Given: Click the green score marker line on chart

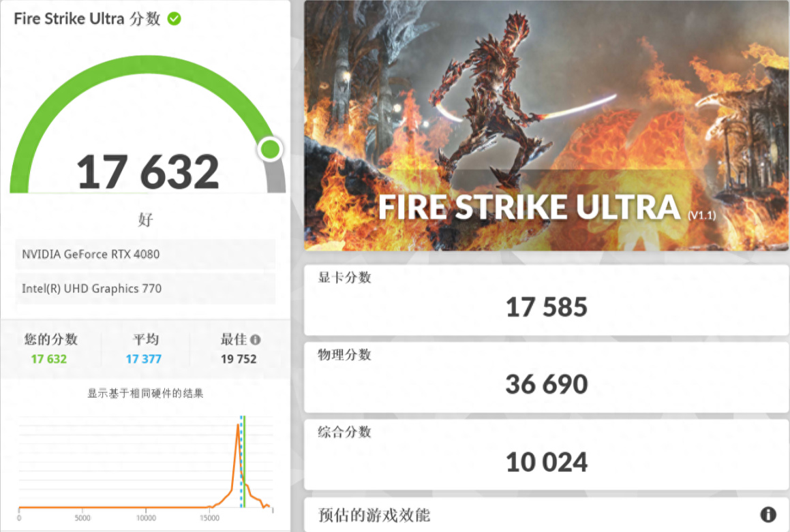Looking at the screenshot, I should 244,462.
